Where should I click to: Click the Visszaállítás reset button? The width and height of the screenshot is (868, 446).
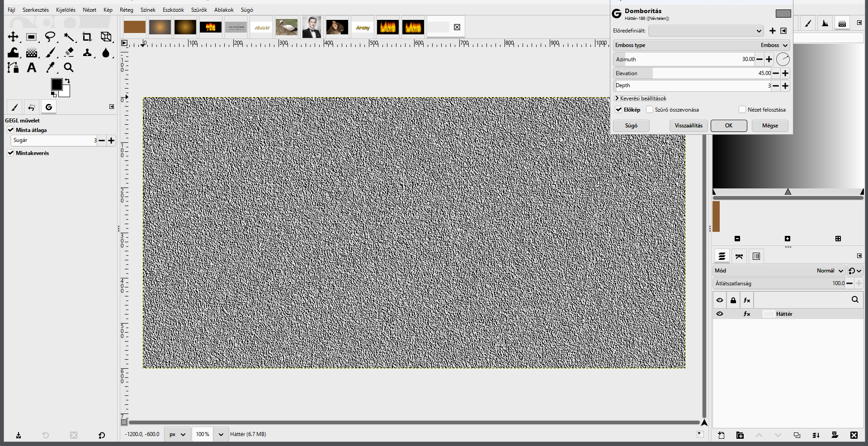pyautogui.click(x=689, y=126)
